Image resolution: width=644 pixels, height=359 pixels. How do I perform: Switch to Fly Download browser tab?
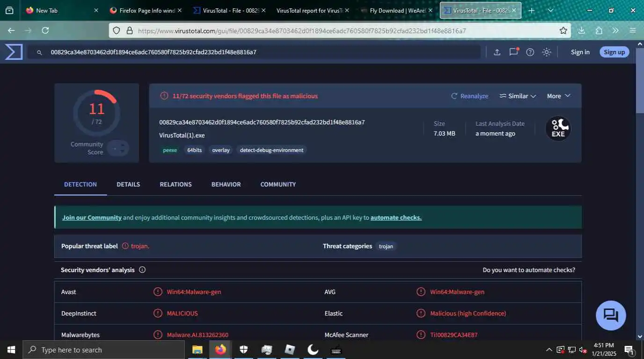(396, 10)
